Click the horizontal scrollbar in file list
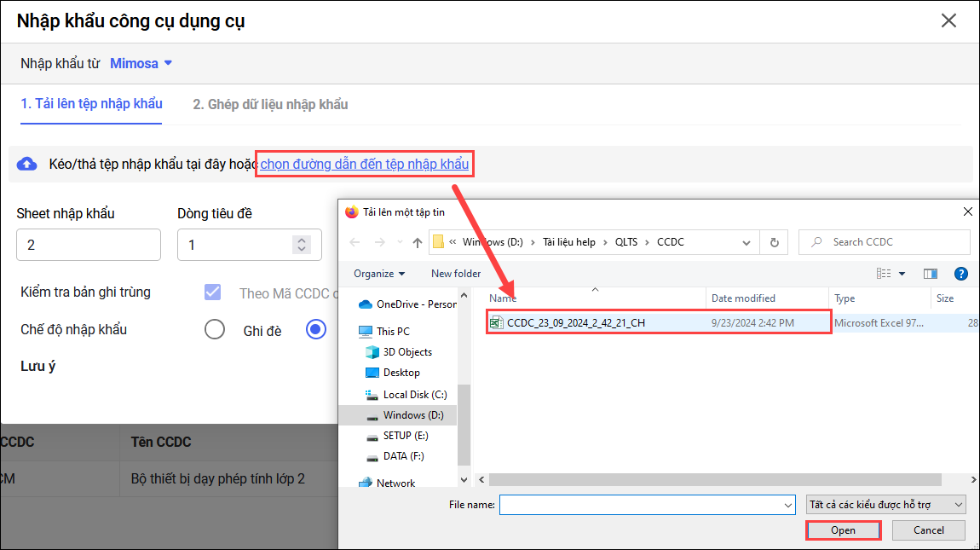 coord(716,479)
